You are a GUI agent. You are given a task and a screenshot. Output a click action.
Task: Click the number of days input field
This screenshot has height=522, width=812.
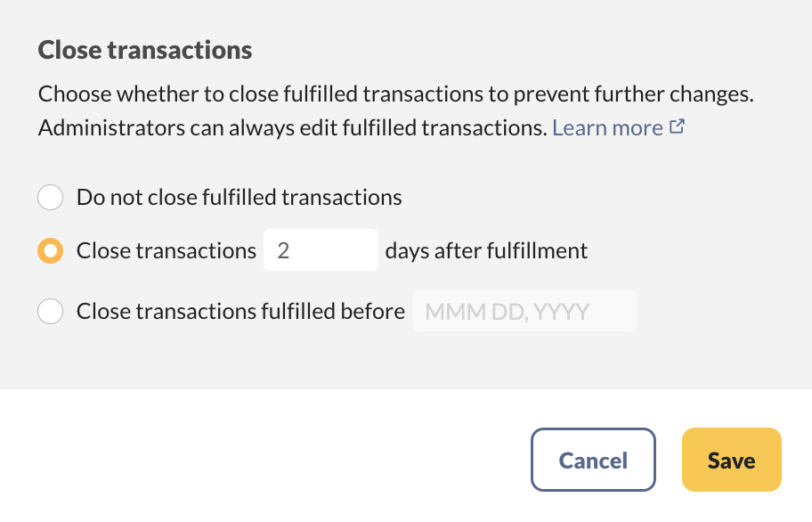321,250
